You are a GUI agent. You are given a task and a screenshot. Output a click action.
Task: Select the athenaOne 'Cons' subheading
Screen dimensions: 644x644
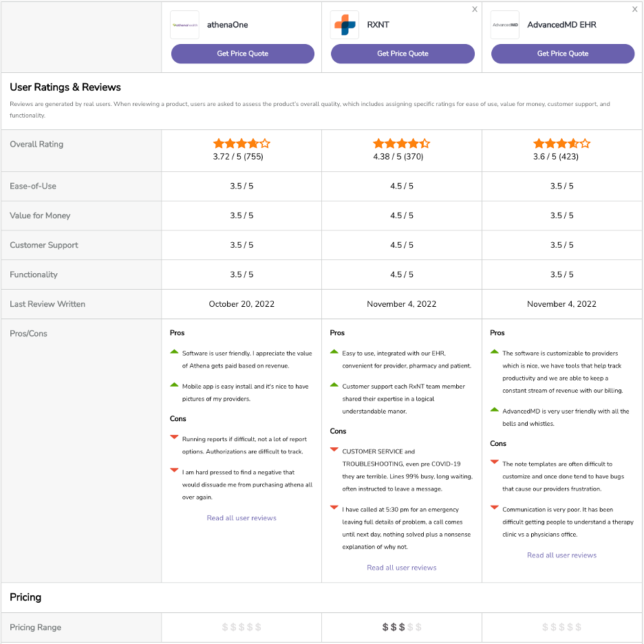pos(178,419)
